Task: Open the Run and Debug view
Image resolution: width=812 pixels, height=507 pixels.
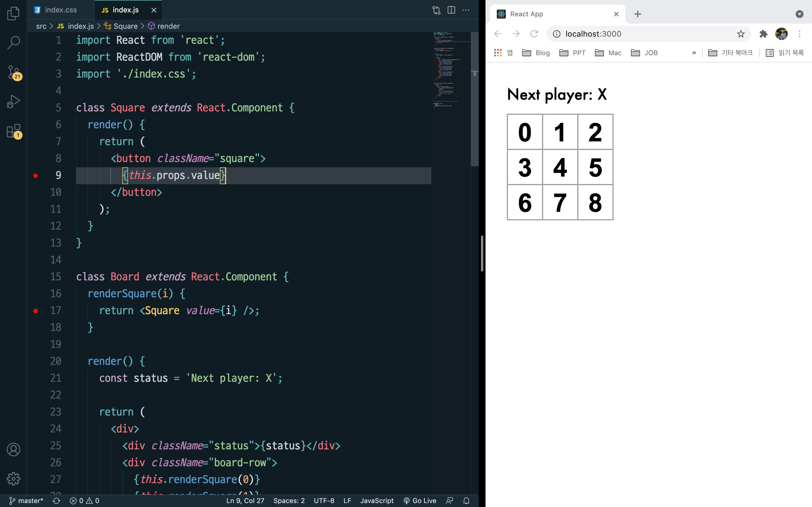Action: coord(14,101)
